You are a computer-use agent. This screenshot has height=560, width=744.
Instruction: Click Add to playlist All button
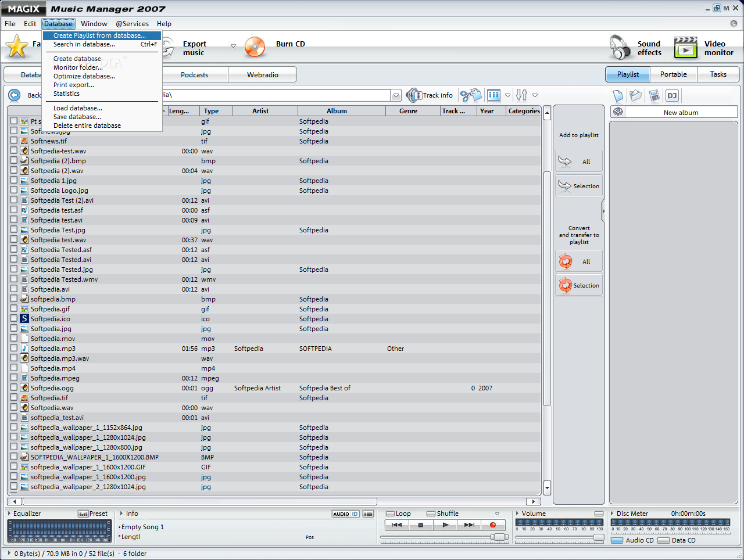[x=579, y=161]
